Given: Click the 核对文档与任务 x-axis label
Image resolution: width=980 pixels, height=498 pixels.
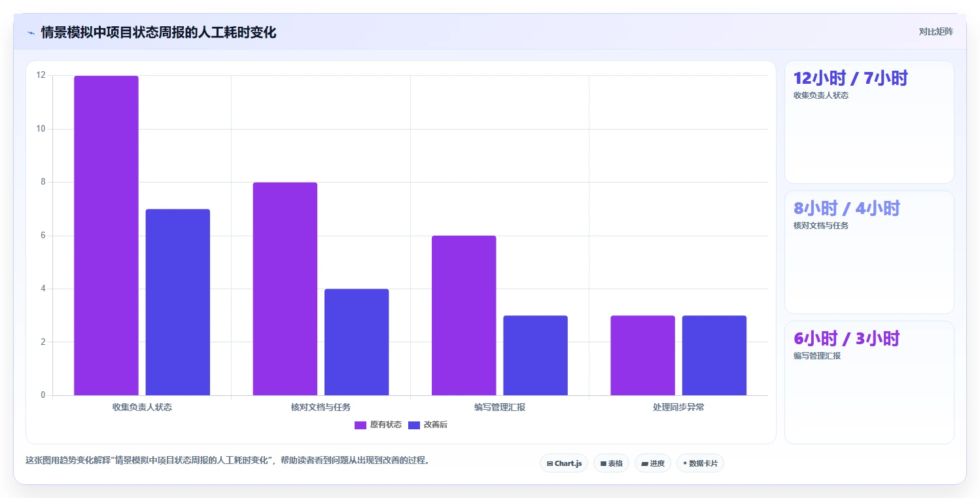Looking at the screenshot, I should point(321,407).
